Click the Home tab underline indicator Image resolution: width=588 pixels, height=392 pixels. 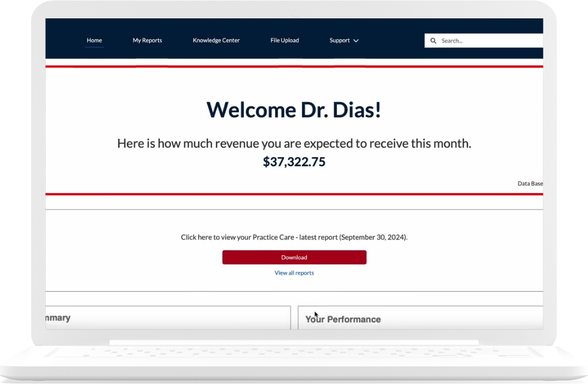tap(94, 48)
